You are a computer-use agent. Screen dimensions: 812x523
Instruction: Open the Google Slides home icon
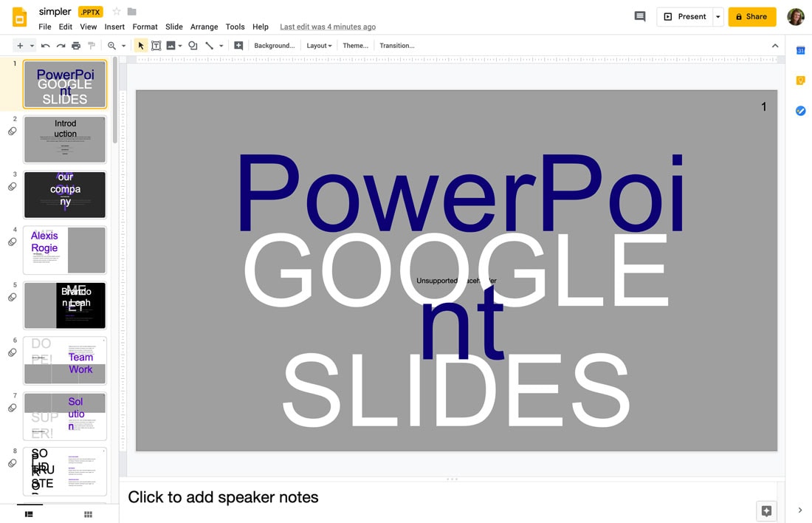tap(19, 17)
